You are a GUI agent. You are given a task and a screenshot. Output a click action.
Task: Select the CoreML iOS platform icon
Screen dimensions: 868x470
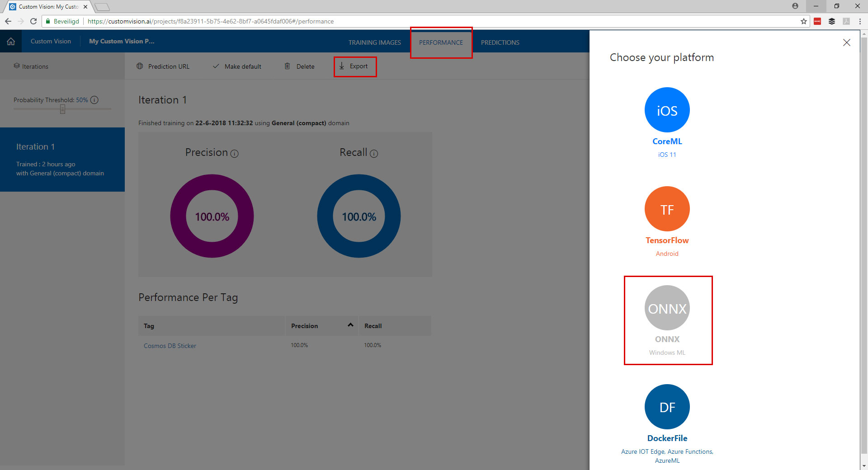tap(667, 110)
